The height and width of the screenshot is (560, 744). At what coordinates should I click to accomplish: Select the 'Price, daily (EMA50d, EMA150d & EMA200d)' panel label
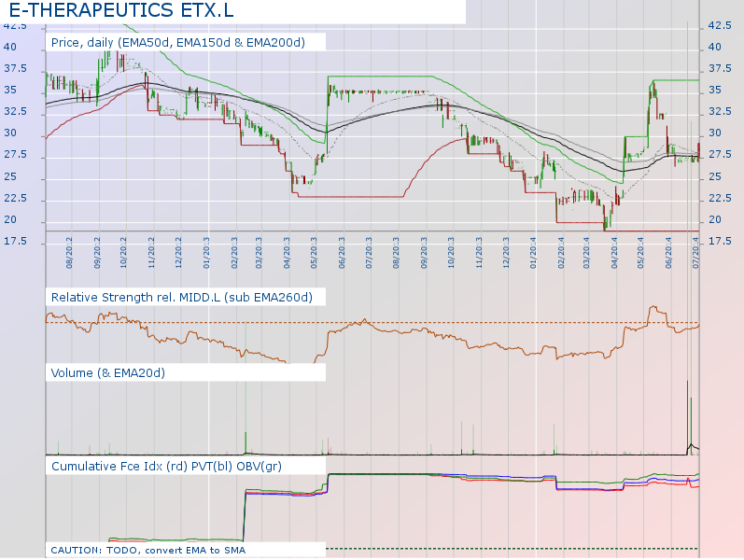(178, 43)
